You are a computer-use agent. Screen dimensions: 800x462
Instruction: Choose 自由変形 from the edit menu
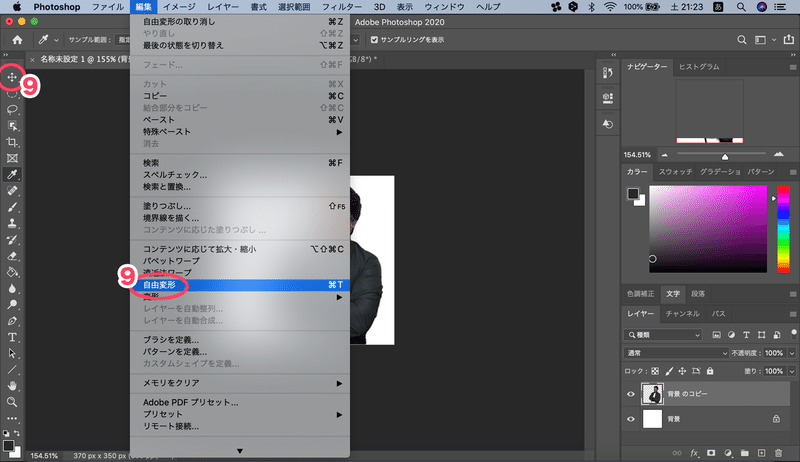click(240, 285)
